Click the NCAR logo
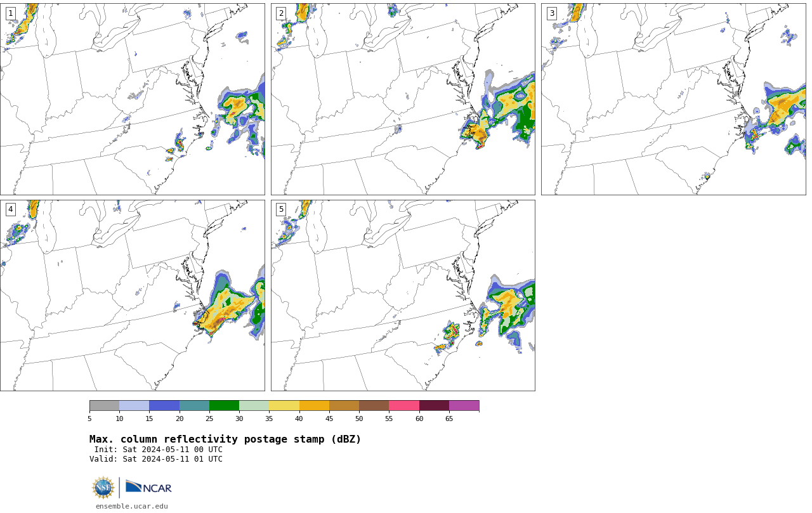 click(x=148, y=487)
